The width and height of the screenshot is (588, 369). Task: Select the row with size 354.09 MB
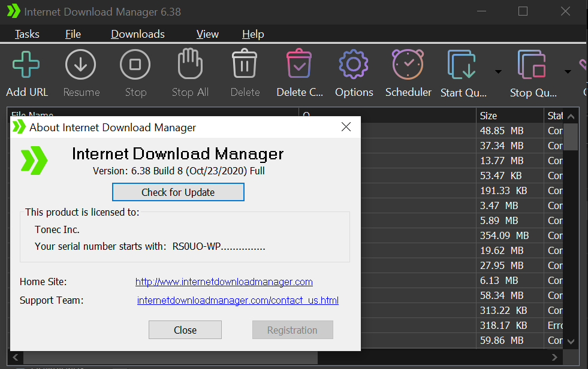(x=462, y=235)
